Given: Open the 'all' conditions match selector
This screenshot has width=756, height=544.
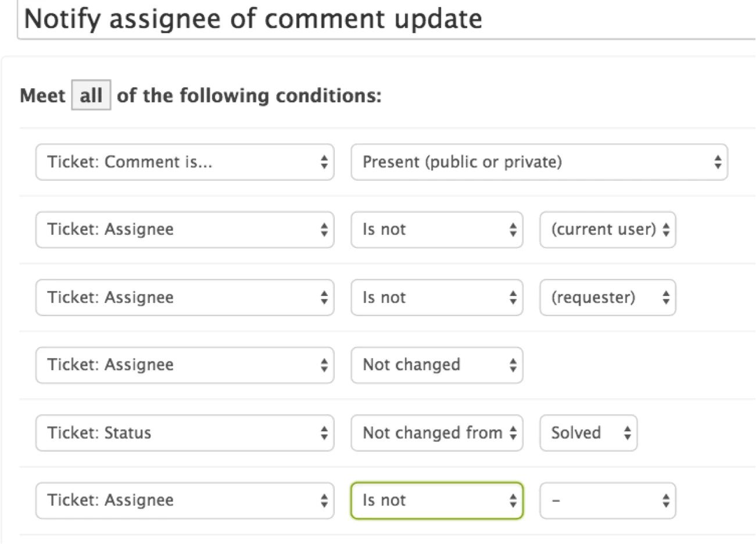Looking at the screenshot, I should (x=91, y=95).
